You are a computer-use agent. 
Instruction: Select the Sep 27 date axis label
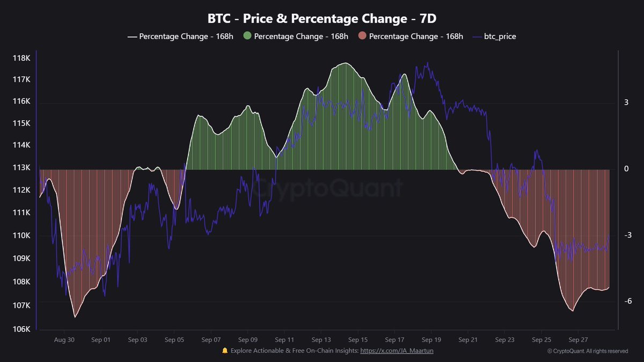[578, 340]
